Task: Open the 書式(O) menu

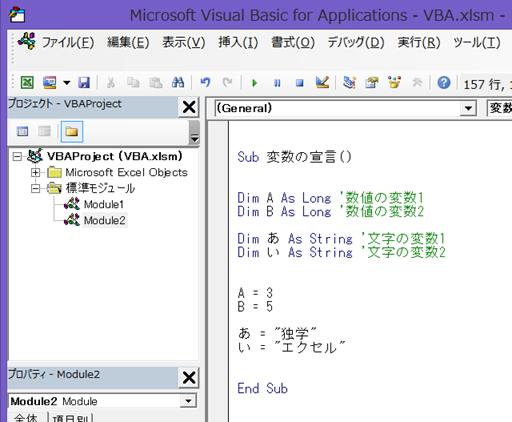Action: point(293,42)
